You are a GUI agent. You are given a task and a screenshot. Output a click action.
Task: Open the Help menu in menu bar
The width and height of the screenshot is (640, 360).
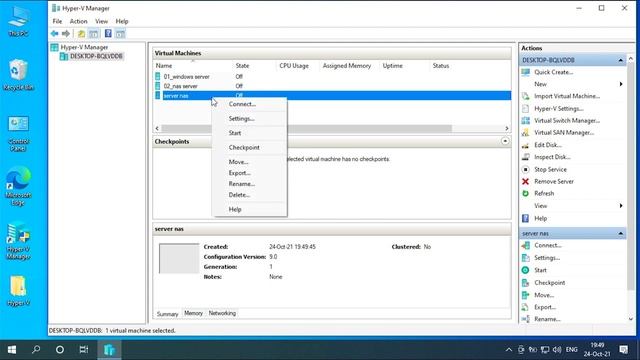[x=122, y=21]
